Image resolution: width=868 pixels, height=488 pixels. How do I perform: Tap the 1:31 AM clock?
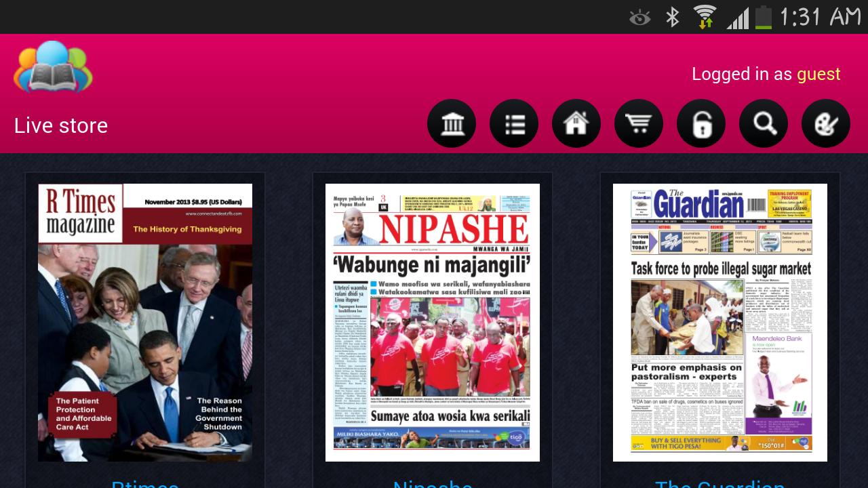tap(821, 17)
